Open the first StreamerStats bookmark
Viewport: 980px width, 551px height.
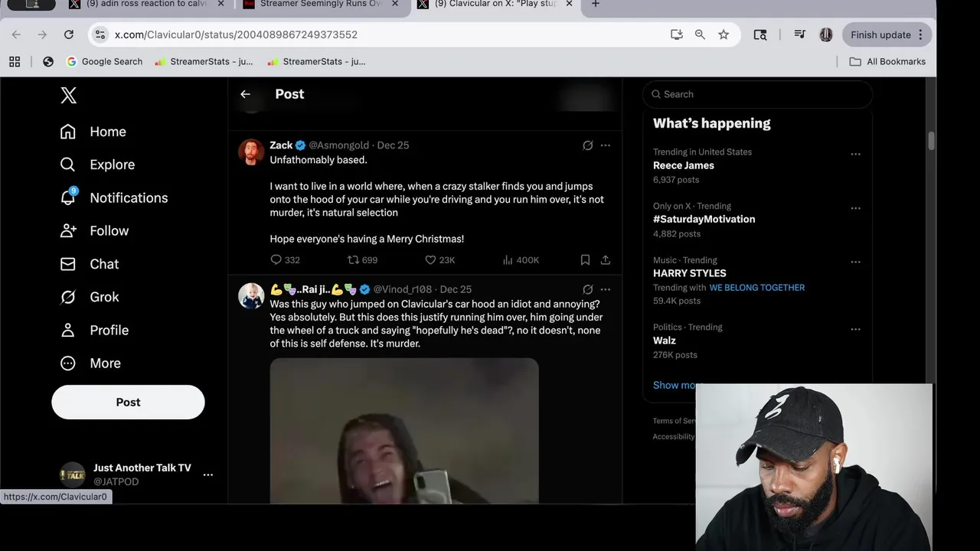pyautogui.click(x=204, y=61)
